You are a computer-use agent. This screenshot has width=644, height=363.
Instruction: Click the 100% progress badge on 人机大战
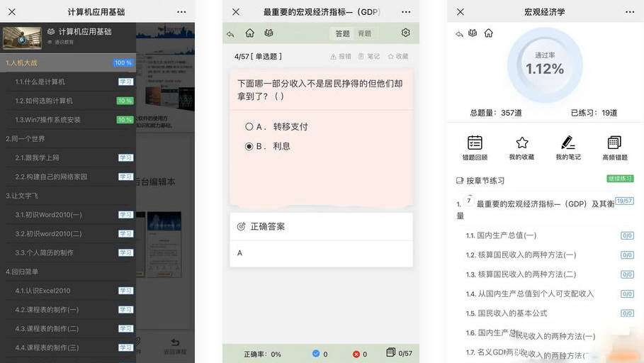click(x=123, y=63)
